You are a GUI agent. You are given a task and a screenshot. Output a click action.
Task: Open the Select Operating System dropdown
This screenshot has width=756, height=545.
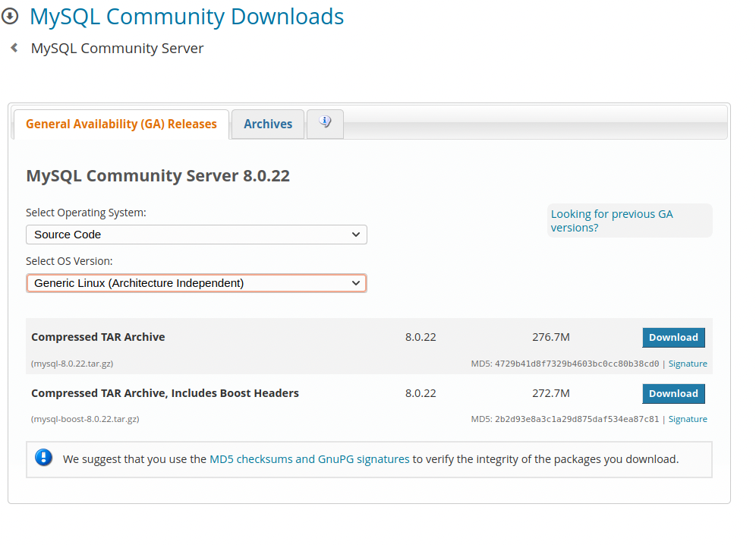coord(197,235)
